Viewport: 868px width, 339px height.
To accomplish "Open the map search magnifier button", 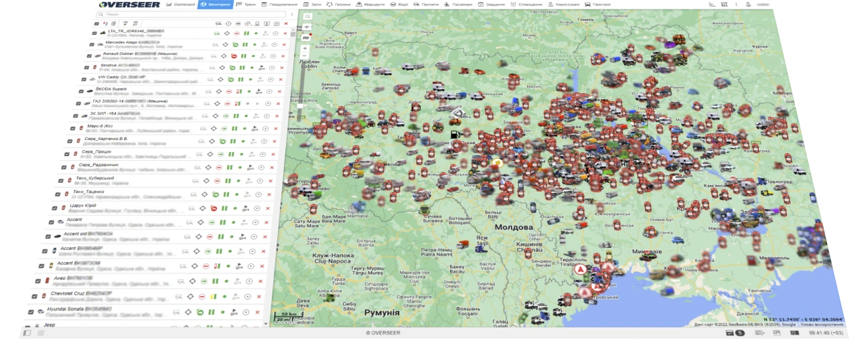I will click(x=307, y=15).
